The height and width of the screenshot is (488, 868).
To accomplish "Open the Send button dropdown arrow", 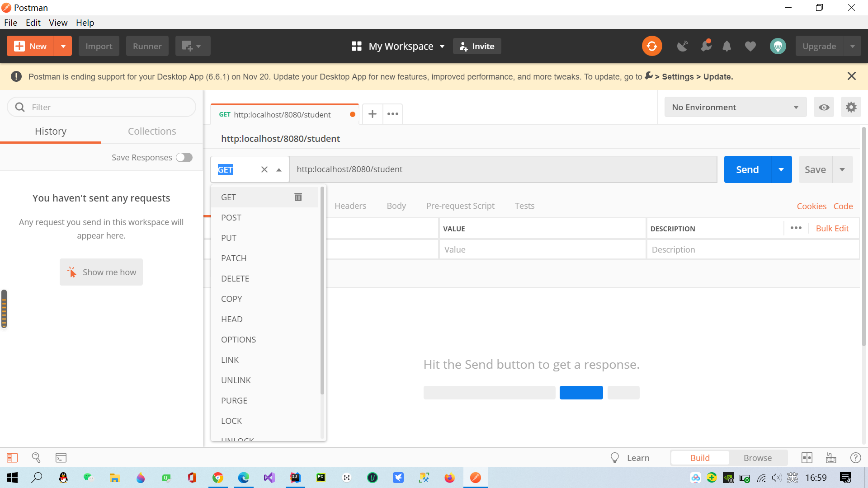I will point(781,169).
